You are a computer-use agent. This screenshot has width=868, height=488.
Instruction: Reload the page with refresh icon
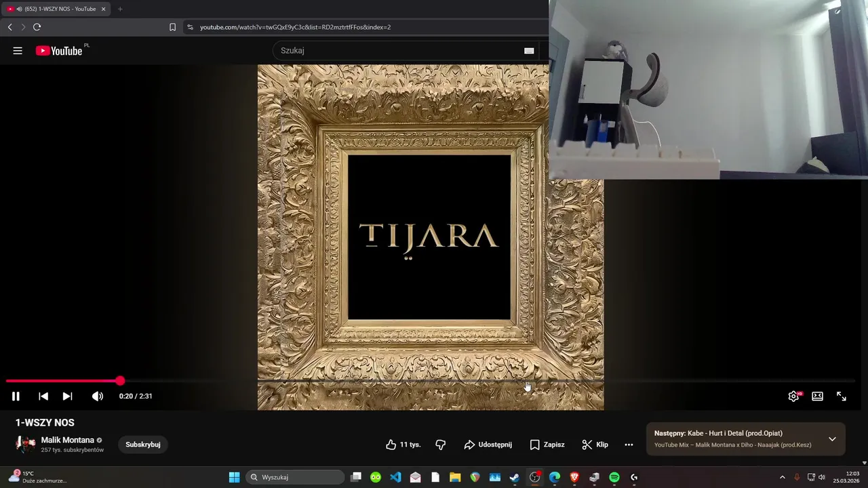[37, 27]
